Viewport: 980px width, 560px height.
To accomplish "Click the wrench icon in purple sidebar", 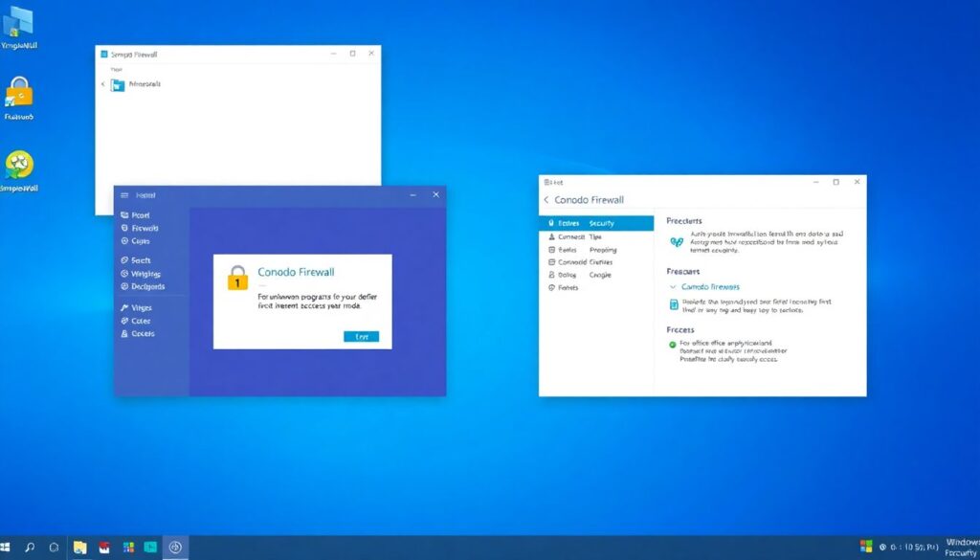I will pyautogui.click(x=124, y=308).
